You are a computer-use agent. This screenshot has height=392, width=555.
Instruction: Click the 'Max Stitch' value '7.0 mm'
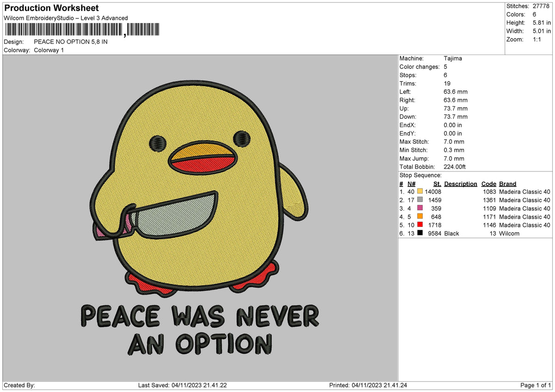point(454,142)
